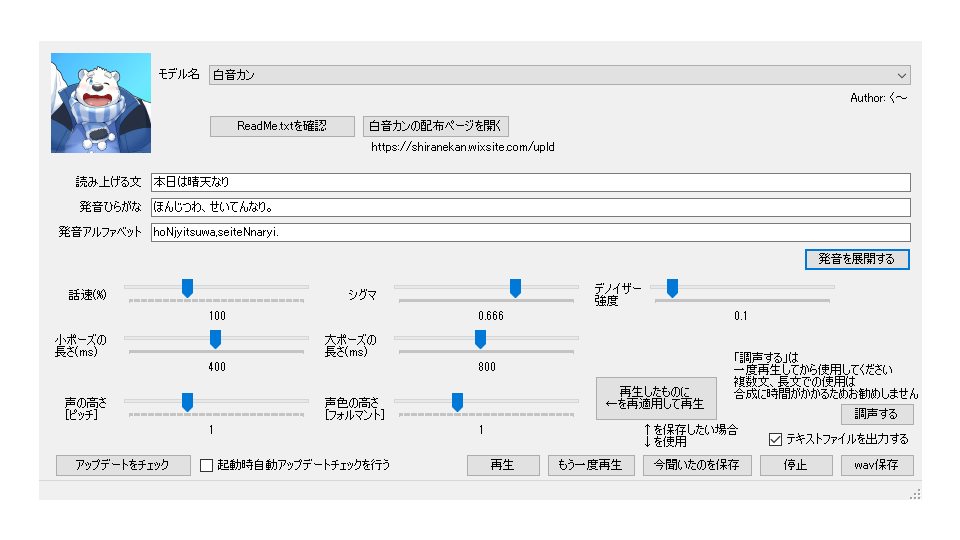Open the モデル名 model dropdown
Screen dimensions: 960x540
click(x=559, y=75)
